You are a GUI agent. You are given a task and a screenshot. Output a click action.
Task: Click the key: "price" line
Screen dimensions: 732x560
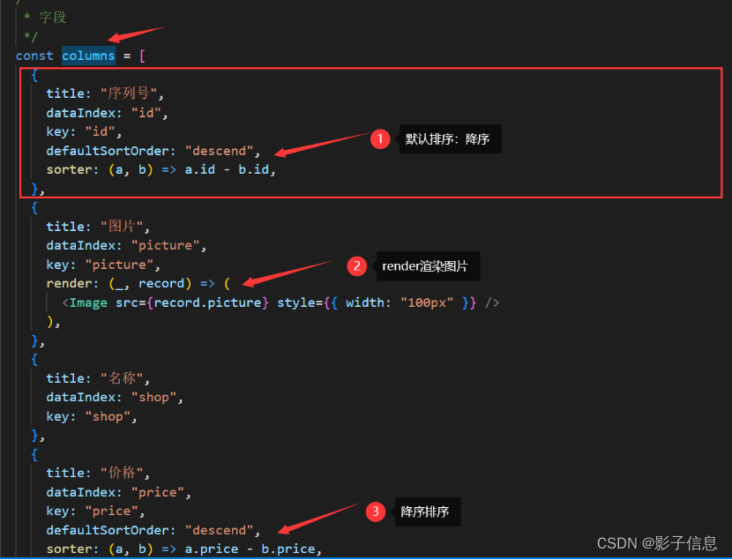point(96,511)
